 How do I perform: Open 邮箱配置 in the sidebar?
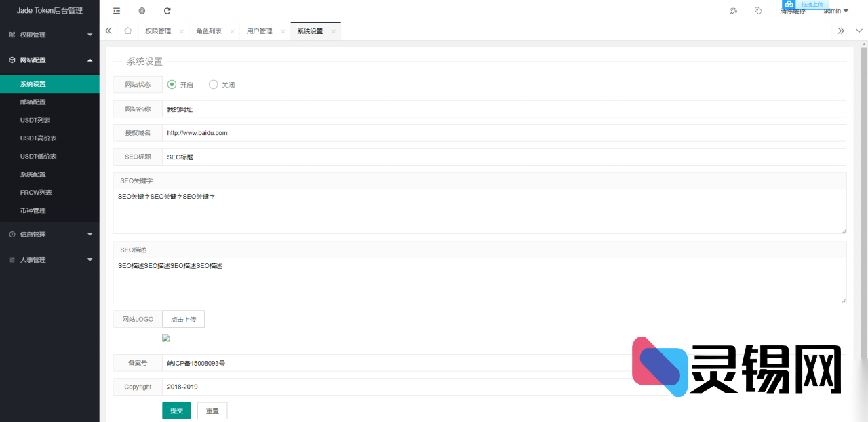[33, 102]
